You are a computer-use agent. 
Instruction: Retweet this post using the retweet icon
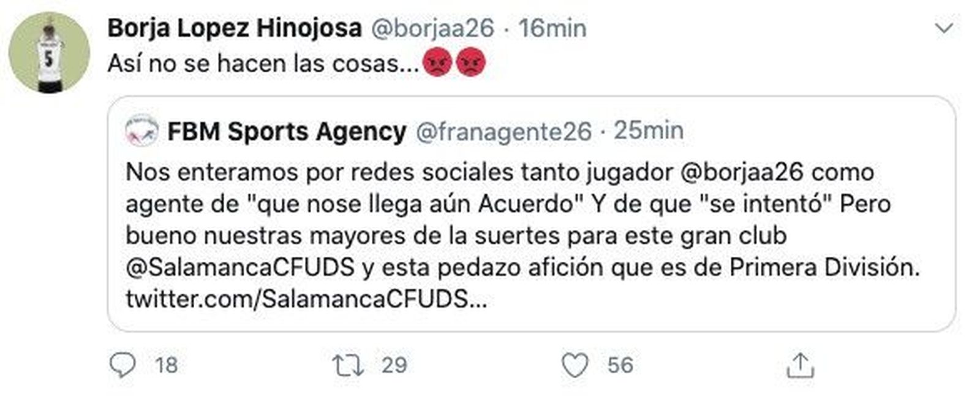[348, 365]
